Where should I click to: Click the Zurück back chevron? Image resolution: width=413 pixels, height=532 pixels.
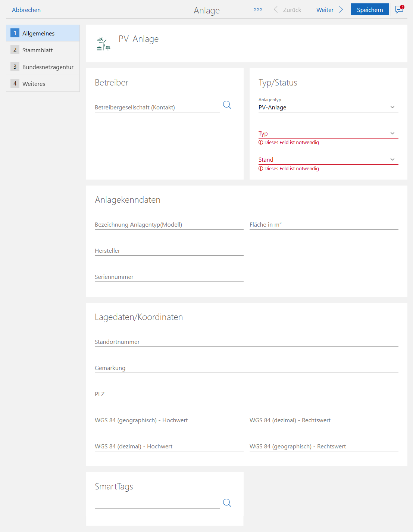274,9
